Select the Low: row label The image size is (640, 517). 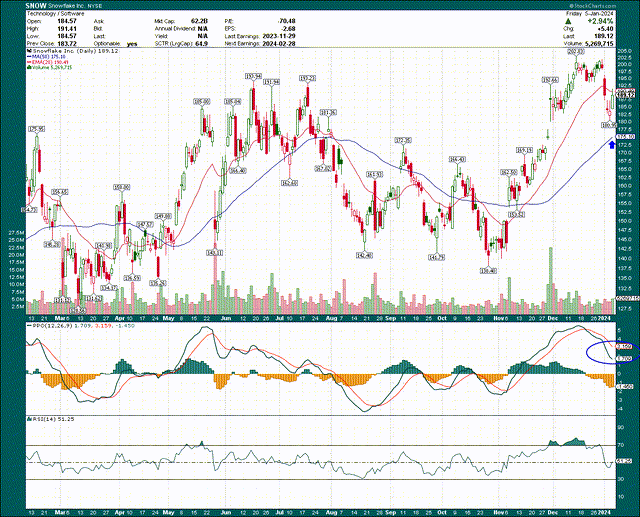pos(33,36)
